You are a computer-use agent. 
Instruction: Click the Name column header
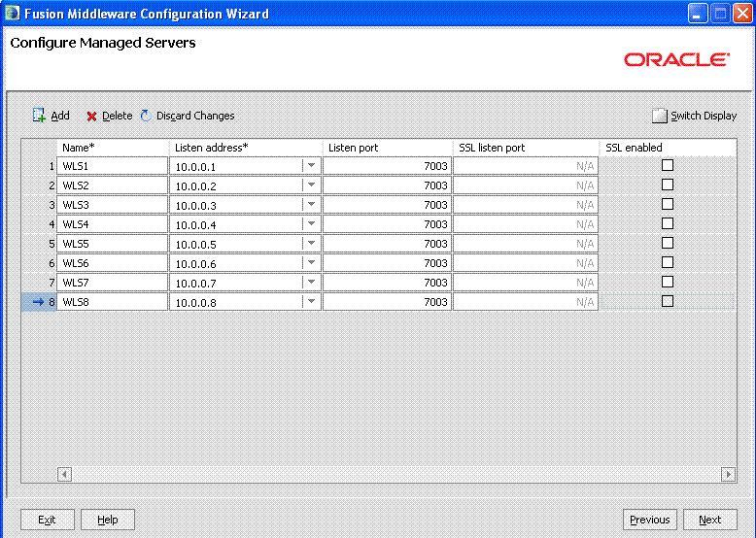point(113,148)
